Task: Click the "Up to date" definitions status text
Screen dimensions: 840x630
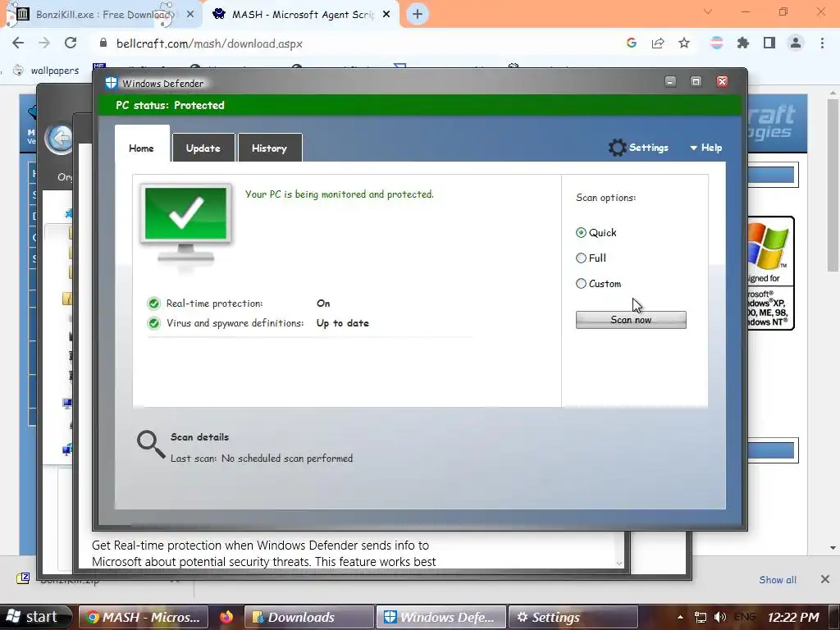Action: (342, 323)
